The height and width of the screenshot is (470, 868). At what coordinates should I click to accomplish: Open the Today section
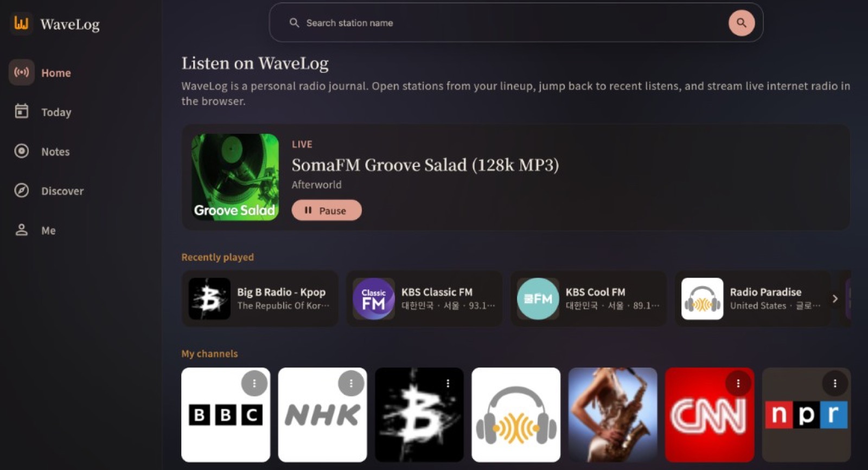(x=43, y=112)
